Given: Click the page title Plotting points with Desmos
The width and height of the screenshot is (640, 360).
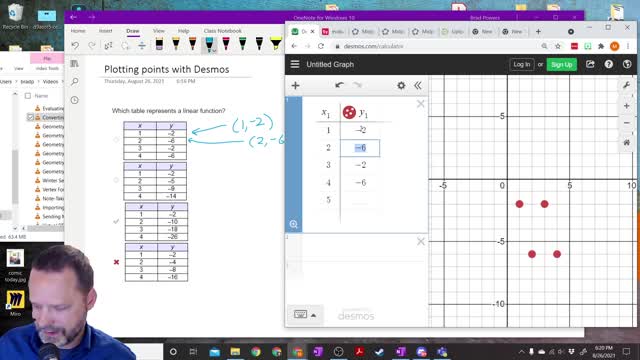Looking at the screenshot, I should [167, 69].
